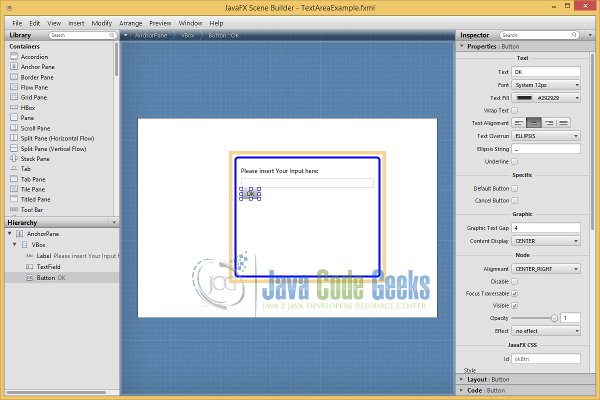Open the Content Display dropdown
Screen dimensions: 600x400
546,241
